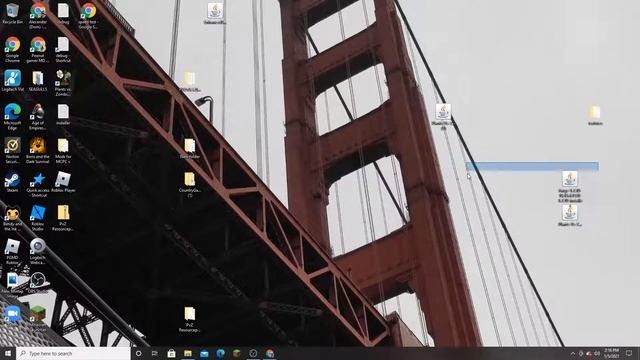Viewport: 640px width, 360px height.
Task: Switch to Chrome on the taskbar
Action: (x=269, y=353)
